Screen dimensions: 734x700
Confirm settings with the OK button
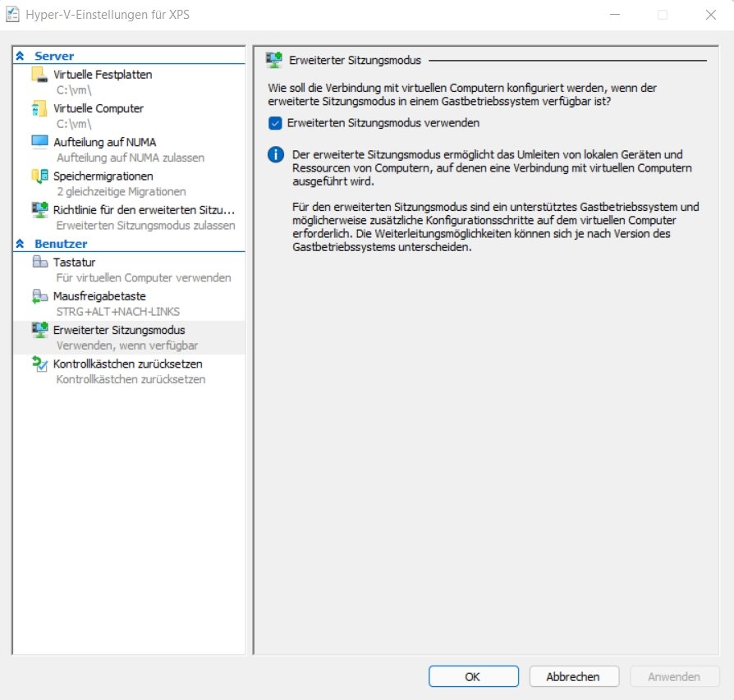pyautogui.click(x=473, y=675)
